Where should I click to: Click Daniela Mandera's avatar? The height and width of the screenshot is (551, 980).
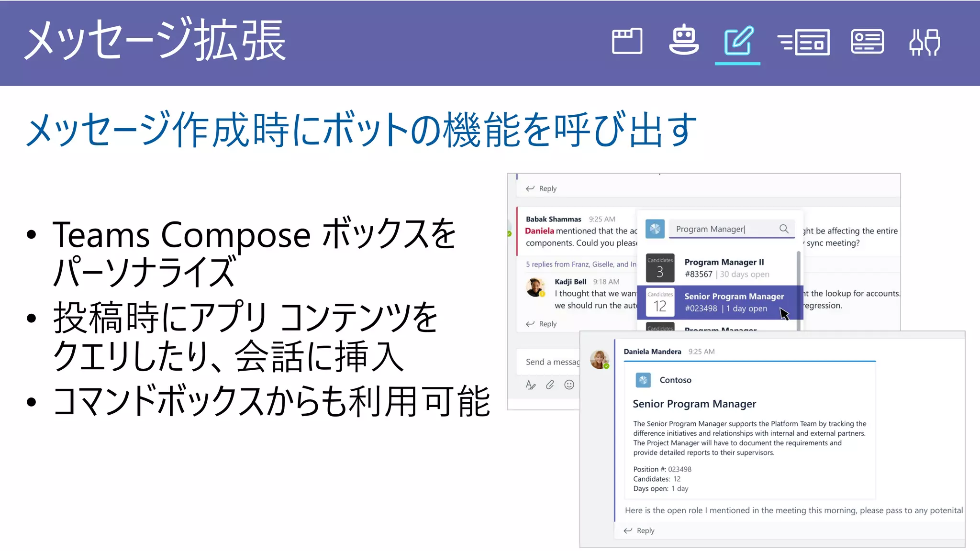pos(599,359)
